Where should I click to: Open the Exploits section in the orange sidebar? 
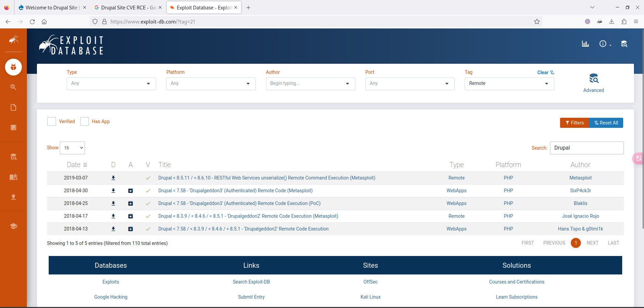click(x=13, y=67)
